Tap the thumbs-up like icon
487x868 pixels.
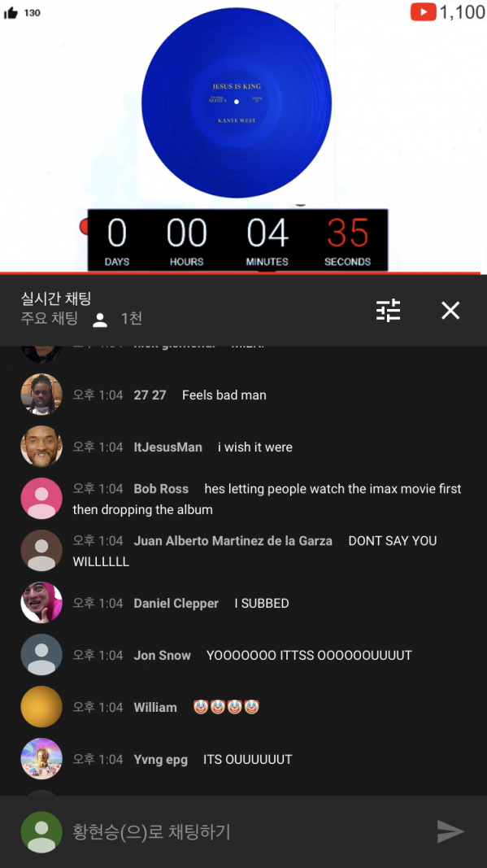11,13
